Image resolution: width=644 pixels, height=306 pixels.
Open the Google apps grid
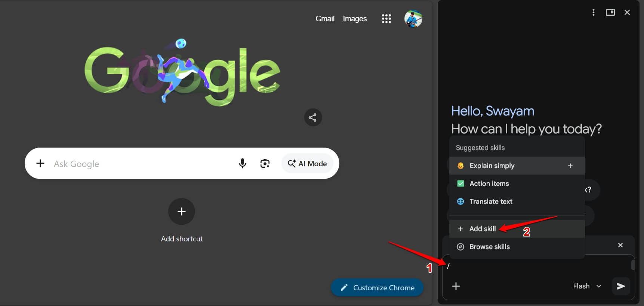[386, 19]
